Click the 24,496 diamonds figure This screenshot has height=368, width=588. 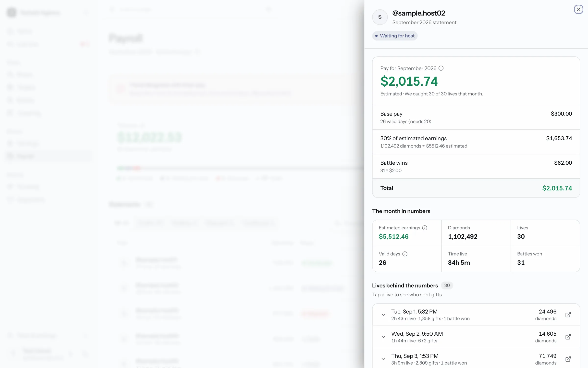pyautogui.click(x=547, y=312)
